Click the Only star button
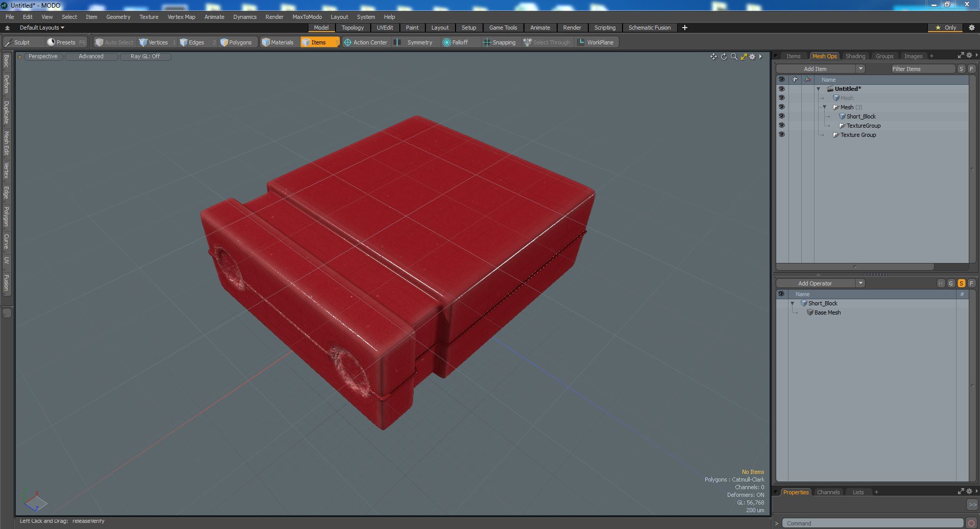 coord(946,28)
